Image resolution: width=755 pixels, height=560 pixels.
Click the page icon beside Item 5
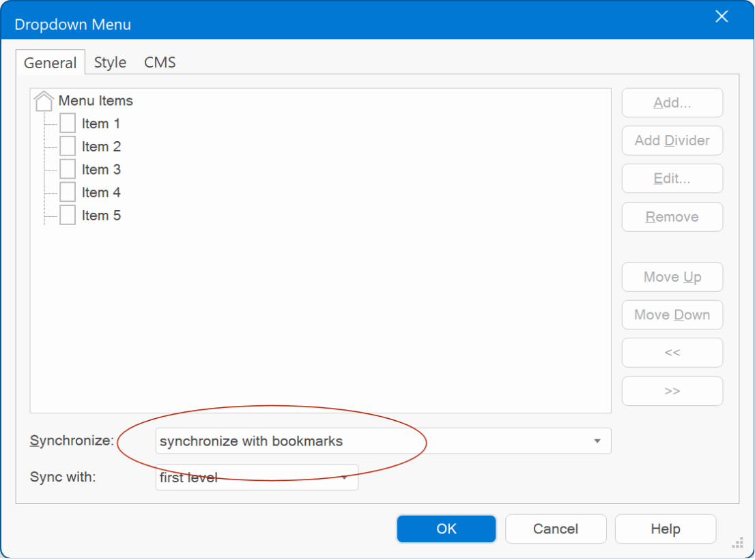coord(68,216)
